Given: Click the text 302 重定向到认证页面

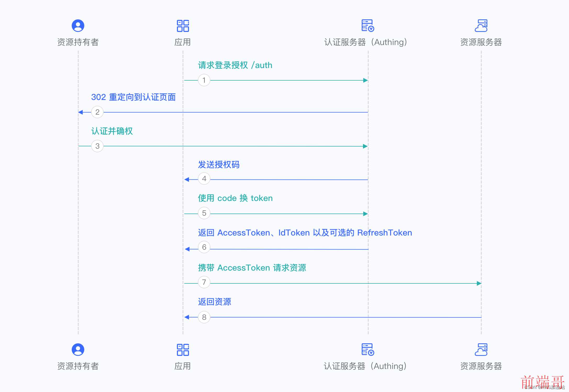Looking at the screenshot, I should (133, 97).
